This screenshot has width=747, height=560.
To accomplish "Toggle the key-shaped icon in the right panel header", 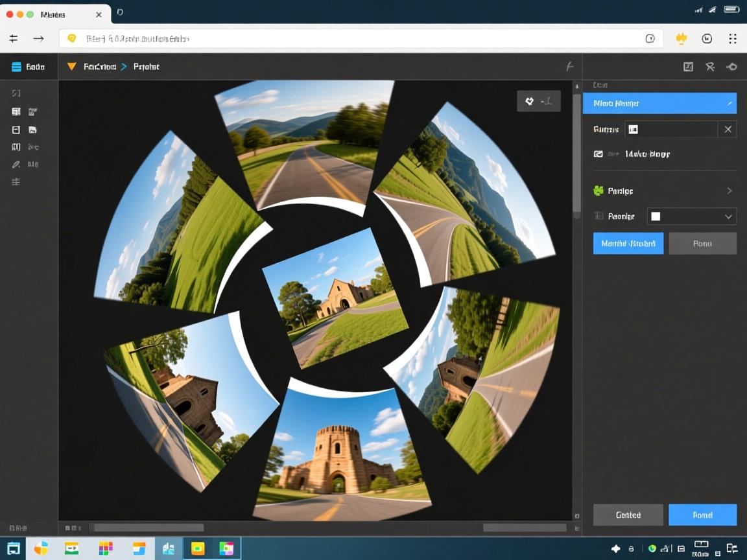I will click(731, 67).
